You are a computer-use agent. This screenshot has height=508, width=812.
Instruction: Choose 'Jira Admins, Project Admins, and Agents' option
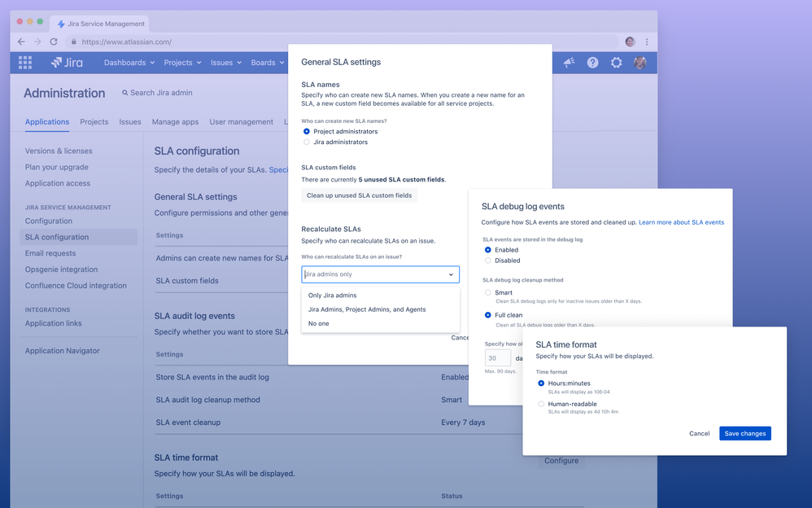[x=367, y=309]
